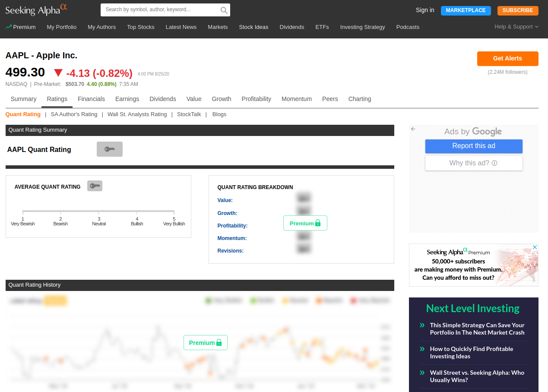The height and width of the screenshot is (392, 548).
Task: Open the Charting tab
Action: tap(360, 99)
